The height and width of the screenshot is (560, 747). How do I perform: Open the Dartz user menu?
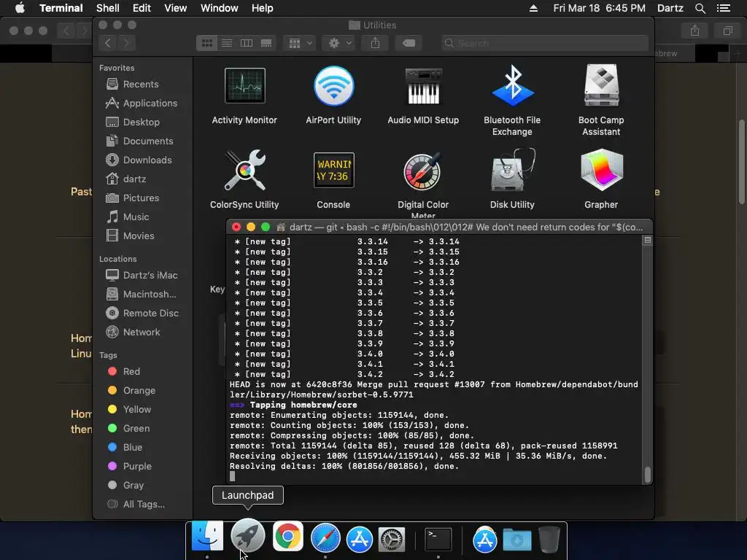670,8
